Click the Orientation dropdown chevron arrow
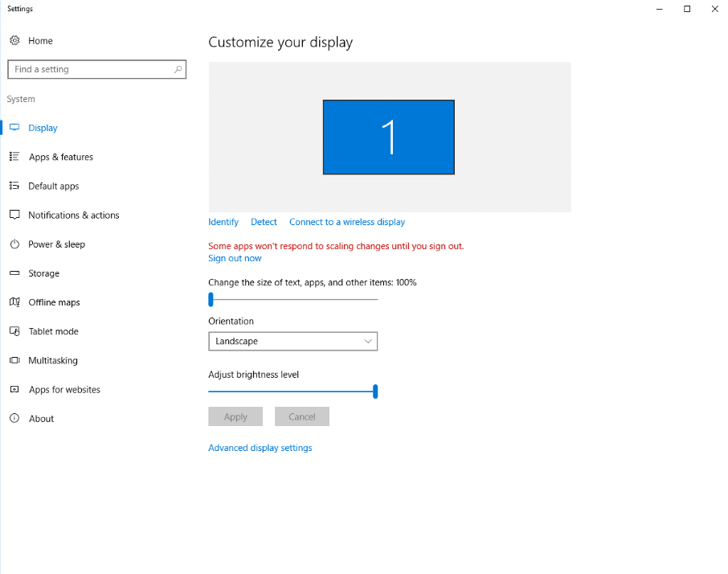The width and height of the screenshot is (728, 574). pos(368,342)
